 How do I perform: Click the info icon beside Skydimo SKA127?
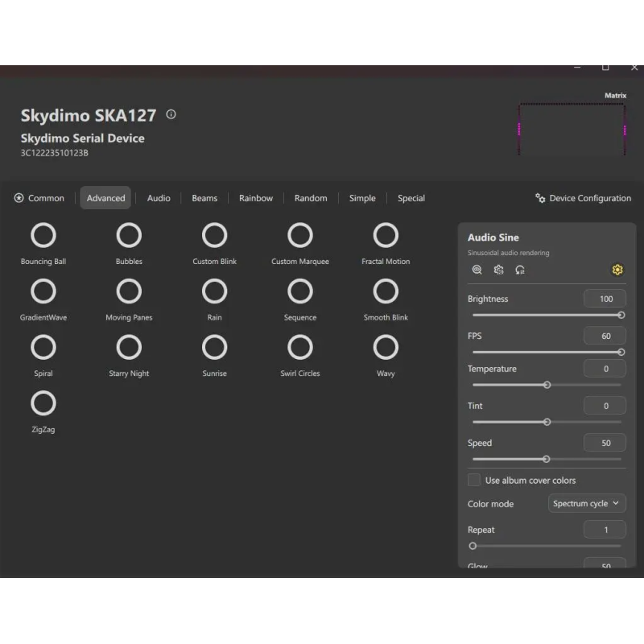[171, 114]
